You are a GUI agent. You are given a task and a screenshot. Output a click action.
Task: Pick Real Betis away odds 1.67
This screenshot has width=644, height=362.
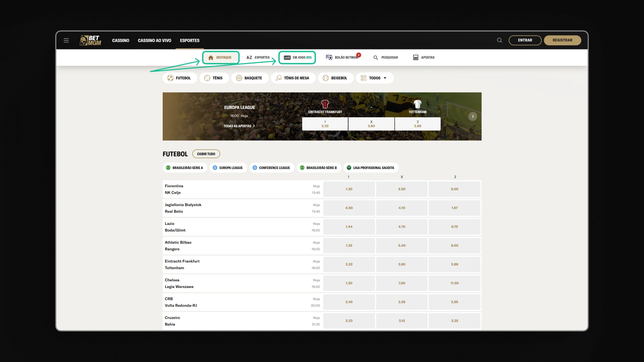point(454,208)
